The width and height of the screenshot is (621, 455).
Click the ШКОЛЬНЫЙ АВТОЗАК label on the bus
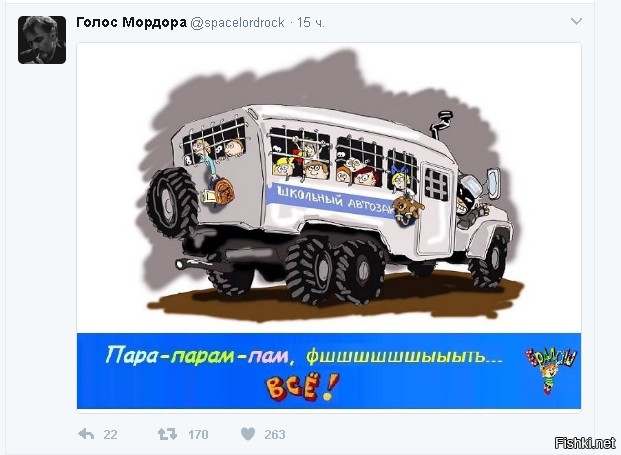[335, 202]
